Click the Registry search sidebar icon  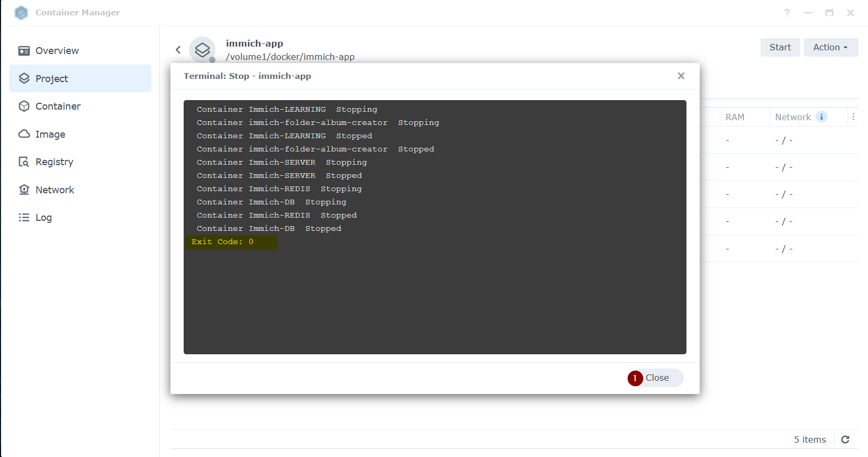pyautogui.click(x=24, y=162)
